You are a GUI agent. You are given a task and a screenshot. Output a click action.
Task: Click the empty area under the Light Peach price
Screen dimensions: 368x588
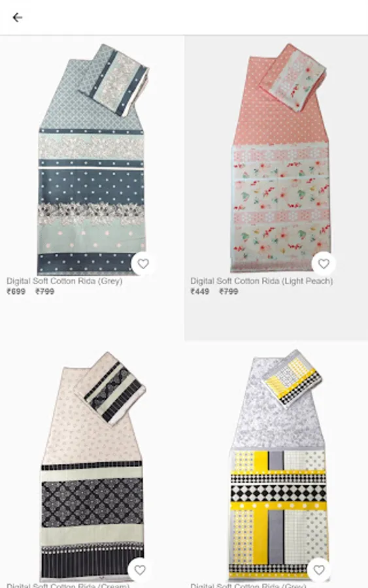pos(276,319)
